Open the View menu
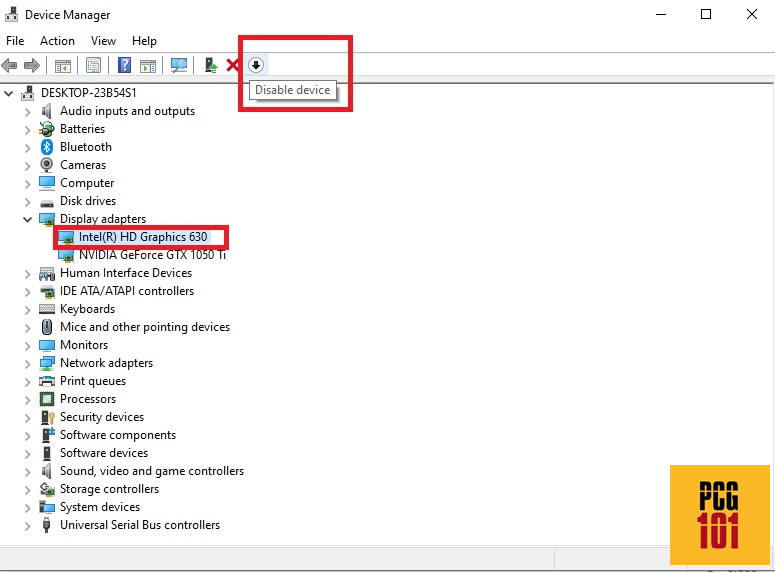This screenshot has height=573, width=775. [x=103, y=41]
